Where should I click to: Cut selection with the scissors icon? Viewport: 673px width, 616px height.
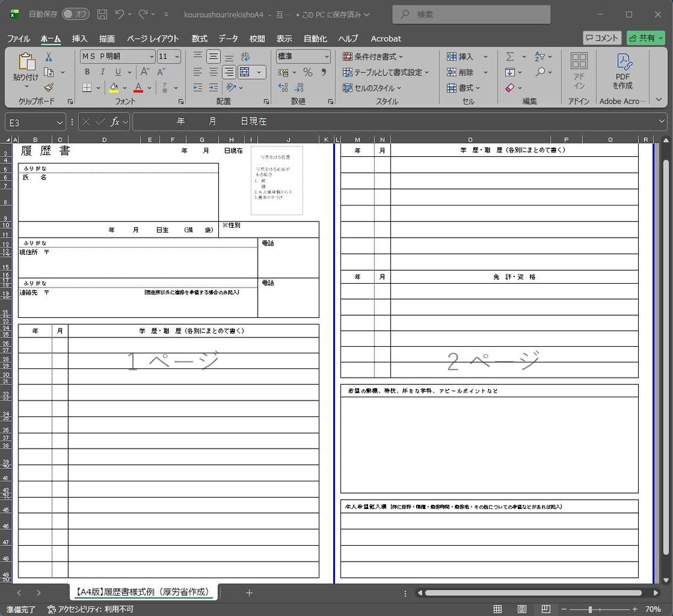pos(49,56)
